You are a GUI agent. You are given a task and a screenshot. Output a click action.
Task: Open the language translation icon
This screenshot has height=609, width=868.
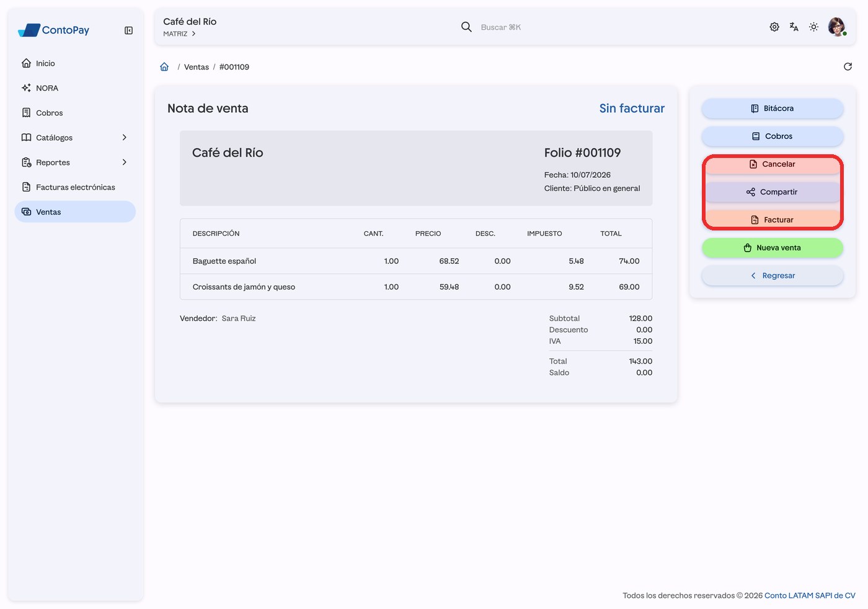[x=794, y=27]
